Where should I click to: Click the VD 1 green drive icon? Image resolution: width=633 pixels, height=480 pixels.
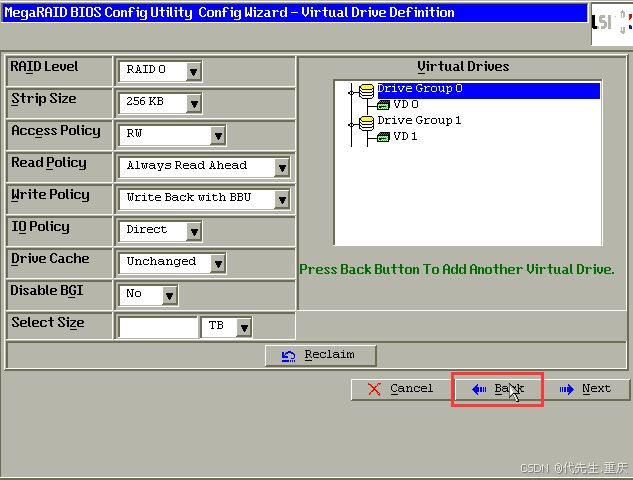(x=383, y=137)
